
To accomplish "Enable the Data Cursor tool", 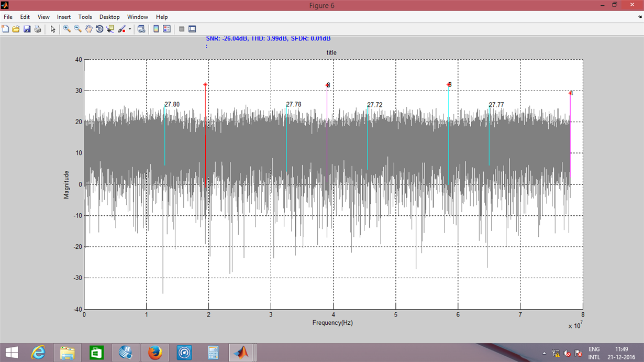I will click(110, 29).
